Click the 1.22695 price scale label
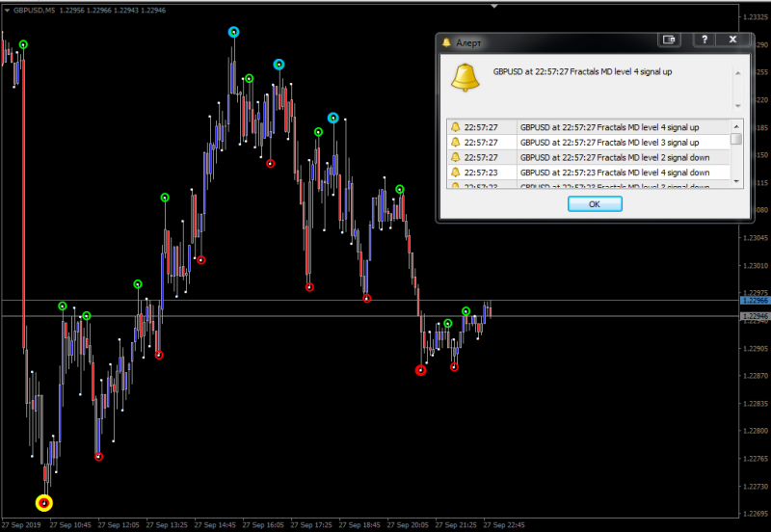This screenshot has height=532, width=771. pyautogui.click(x=756, y=514)
